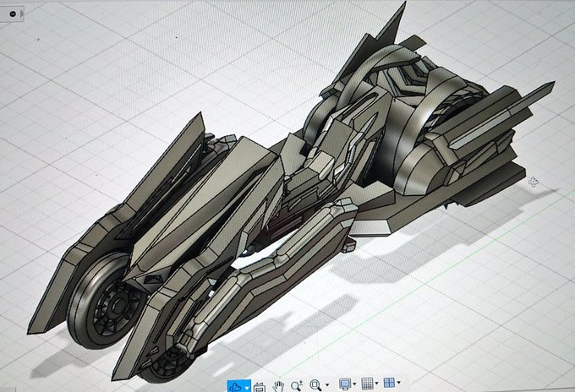Select the vehicle front wheel in viewport
This screenshot has height=392, width=575.
[x=105, y=301]
